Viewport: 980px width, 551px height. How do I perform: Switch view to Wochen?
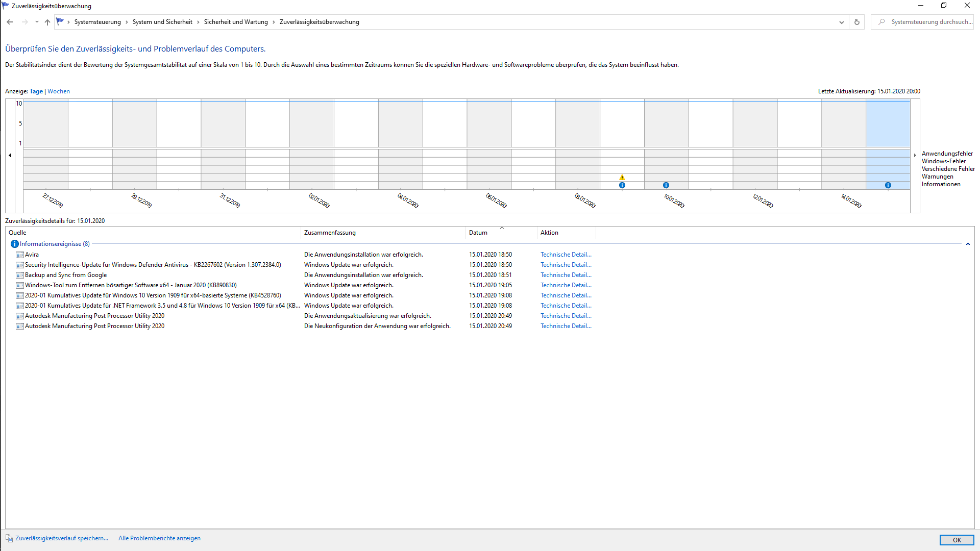point(59,91)
